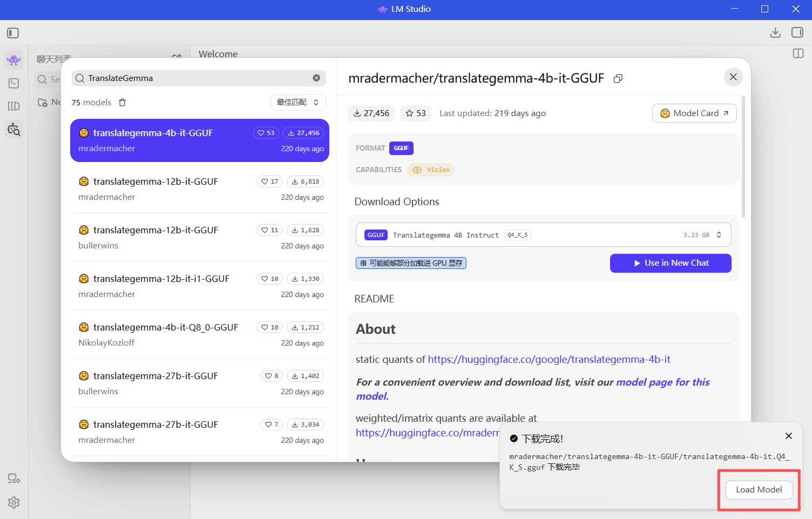812x519 pixels.
Task: Toggle the left sidebar panel icon
Action: pyautogui.click(x=13, y=33)
